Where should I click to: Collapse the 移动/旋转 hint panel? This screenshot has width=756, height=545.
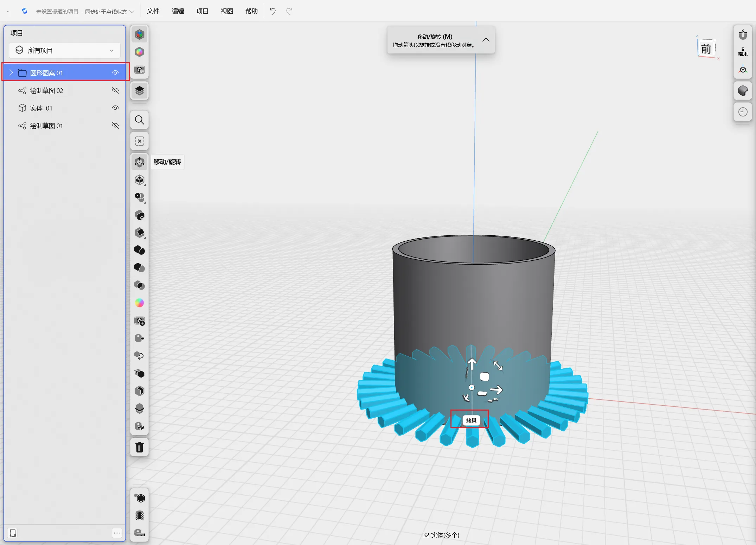(x=486, y=40)
